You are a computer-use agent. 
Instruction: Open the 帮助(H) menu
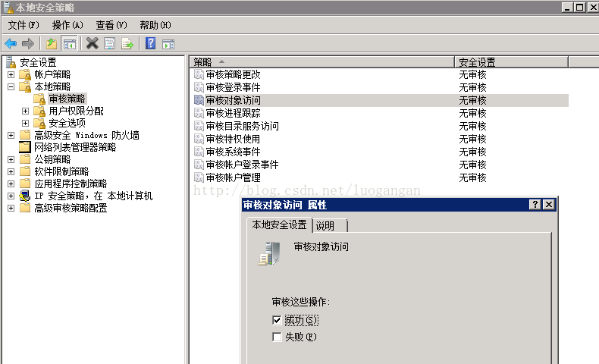(155, 25)
